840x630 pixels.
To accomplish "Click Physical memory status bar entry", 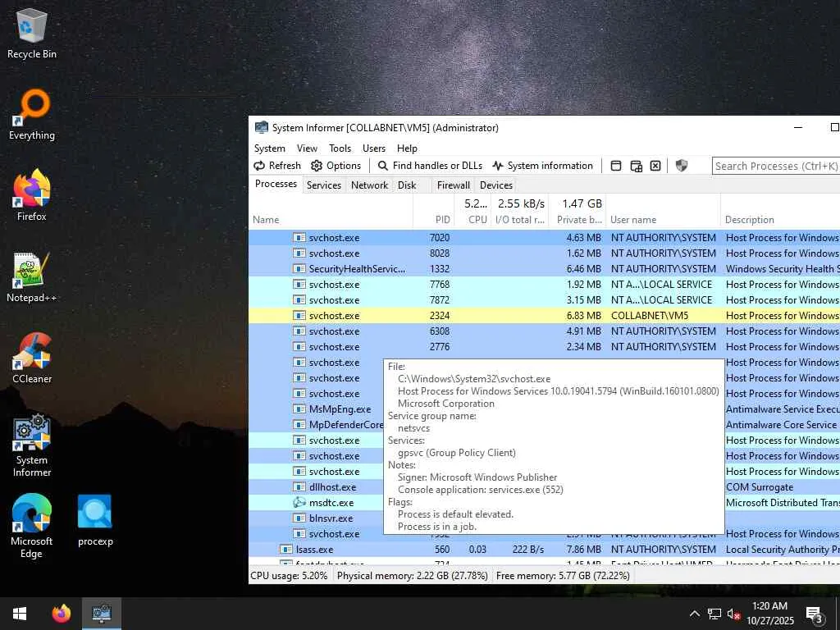I will click(x=412, y=576).
